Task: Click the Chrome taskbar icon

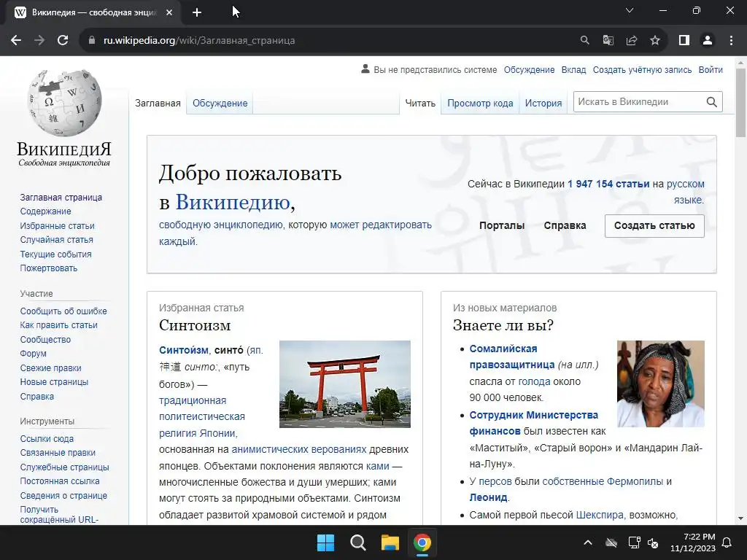Action: click(x=422, y=542)
